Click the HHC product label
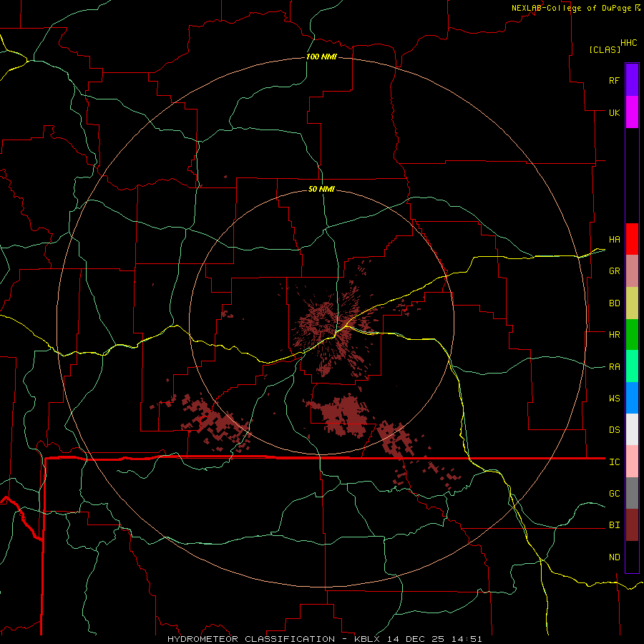Screen dimensions: 644x644 click(629, 43)
